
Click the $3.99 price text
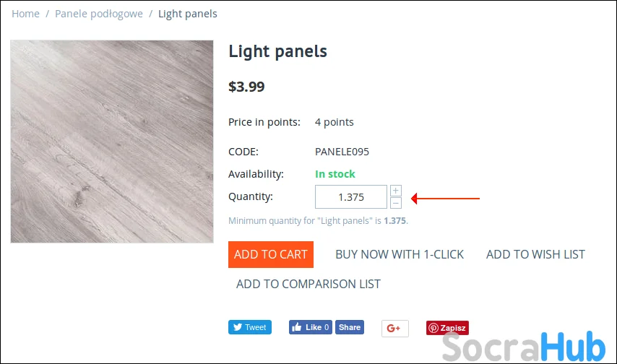246,87
